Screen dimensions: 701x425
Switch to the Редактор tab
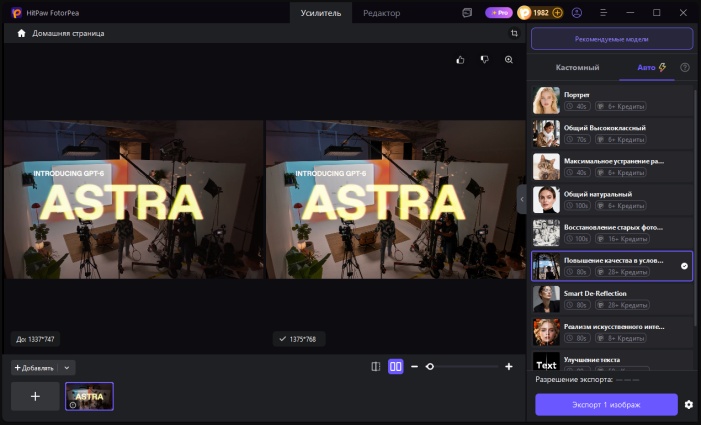[x=381, y=13]
